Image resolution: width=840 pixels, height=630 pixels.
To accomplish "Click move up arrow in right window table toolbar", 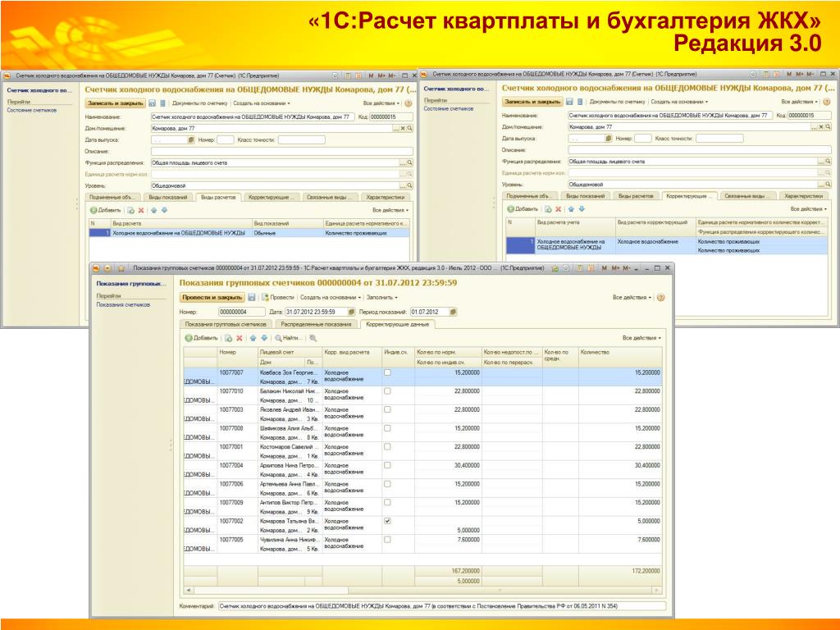I will pyautogui.click(x=571, y=209).
